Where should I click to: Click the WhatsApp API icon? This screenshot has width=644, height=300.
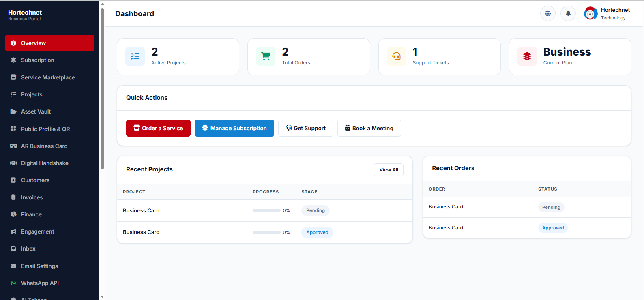pos(13,283)
